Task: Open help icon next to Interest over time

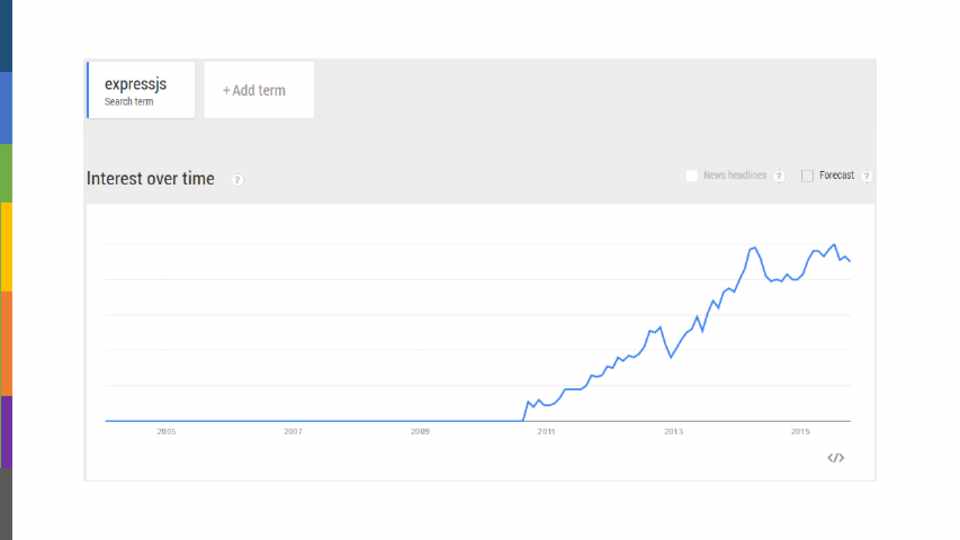Action: tap(238, 180)
